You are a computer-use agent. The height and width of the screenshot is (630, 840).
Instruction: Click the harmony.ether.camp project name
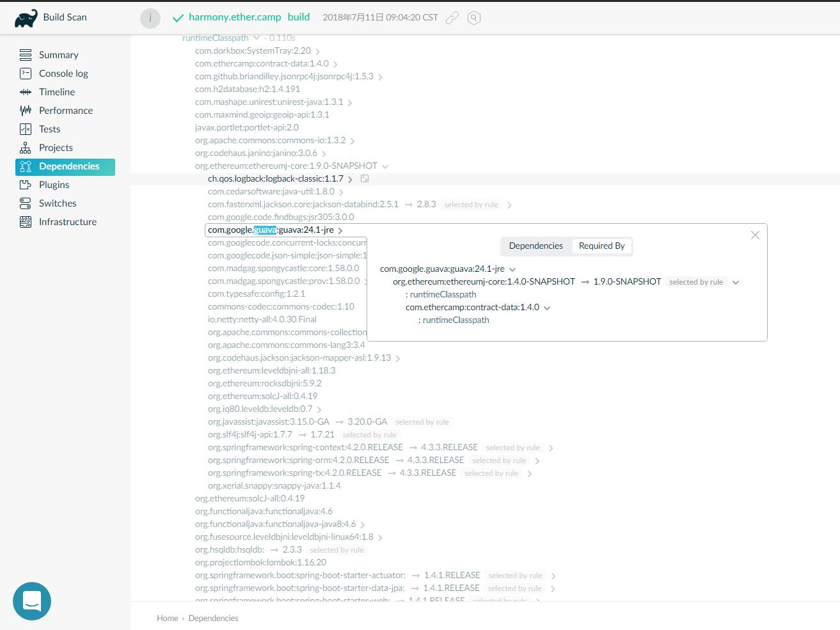click(x=235, y=17)
